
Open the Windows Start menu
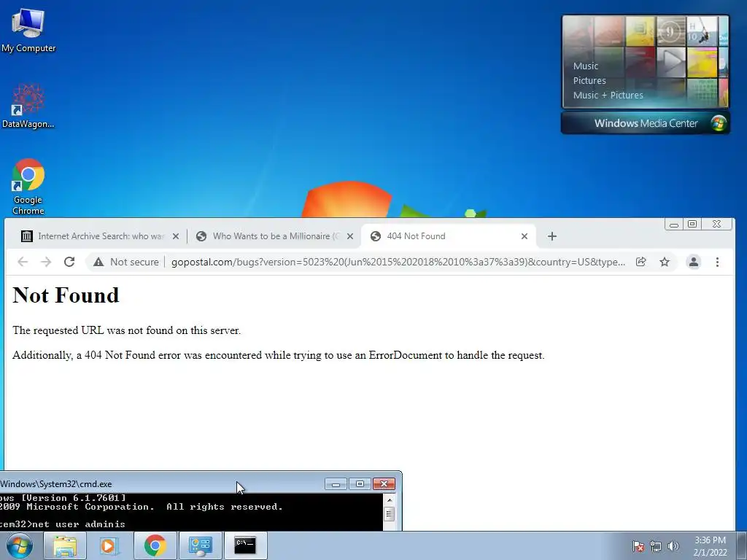[x=20, y=545]
